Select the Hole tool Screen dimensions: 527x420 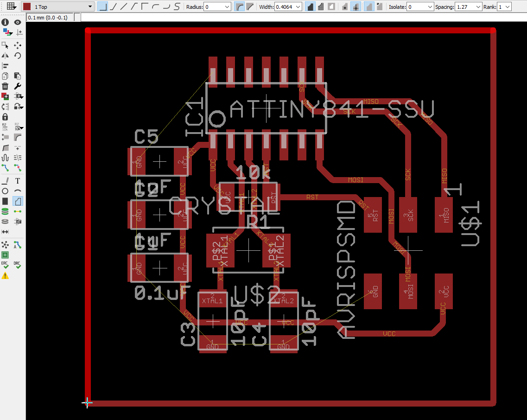pos(5,221)
